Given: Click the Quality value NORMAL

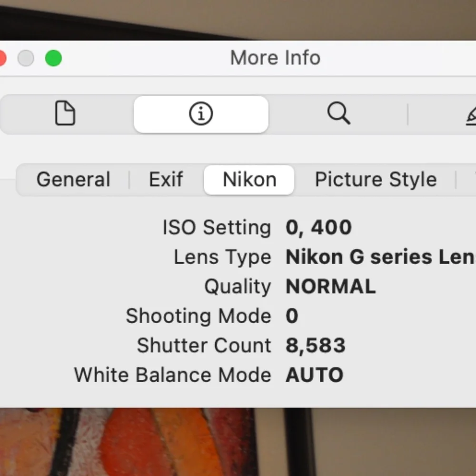Looking at the screenshot, I should coord(331,286).
